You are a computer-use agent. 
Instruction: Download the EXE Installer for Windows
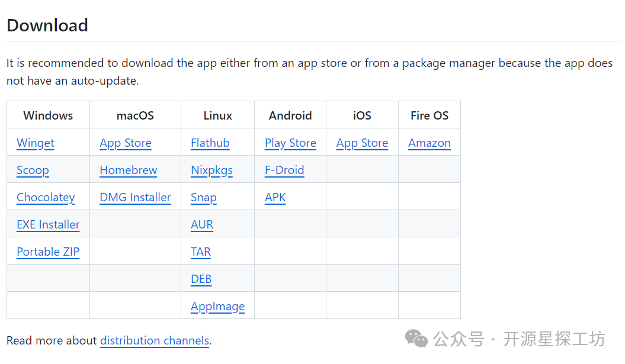(48, 224)
